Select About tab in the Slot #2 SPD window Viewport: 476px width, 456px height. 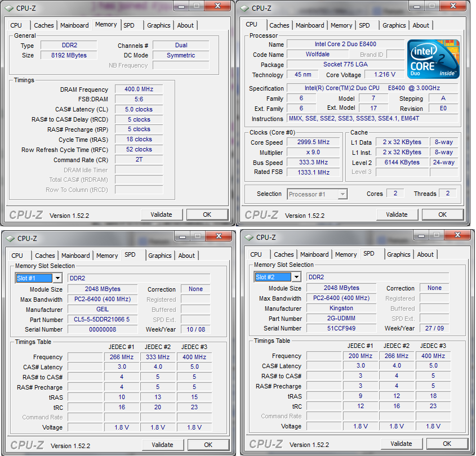pos(425,254)
